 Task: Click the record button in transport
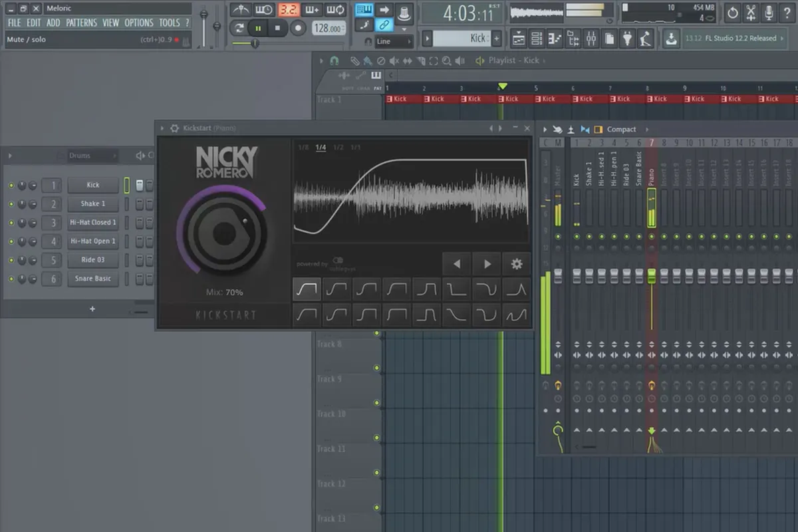coord(297,28)
